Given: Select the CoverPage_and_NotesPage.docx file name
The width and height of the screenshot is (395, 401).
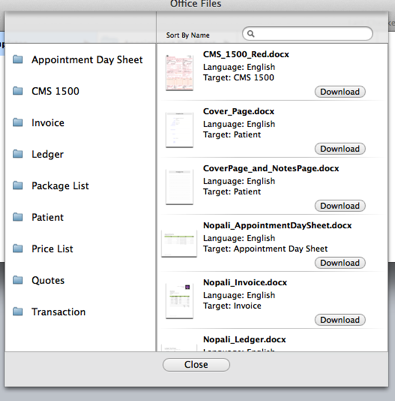Looking at the screenshot, I should (271, 168).
